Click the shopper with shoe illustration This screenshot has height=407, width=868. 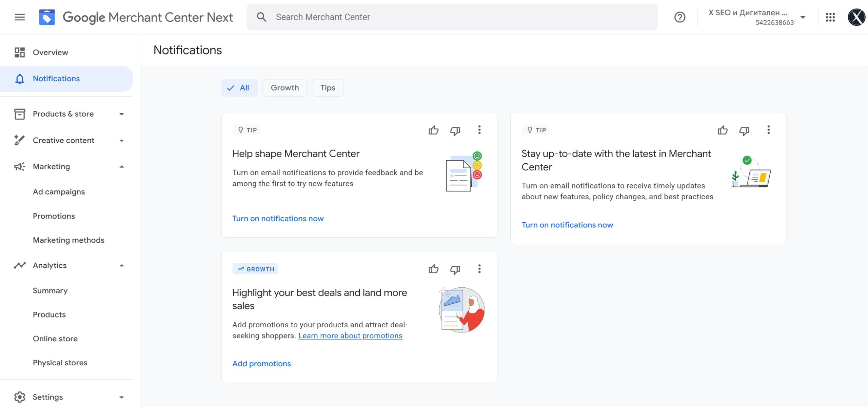(x=461, y=310)
